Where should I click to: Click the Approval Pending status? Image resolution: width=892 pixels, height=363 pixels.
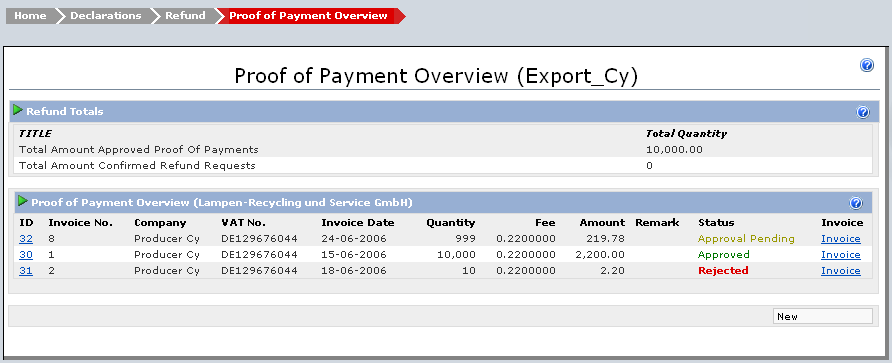pos(746,239)
